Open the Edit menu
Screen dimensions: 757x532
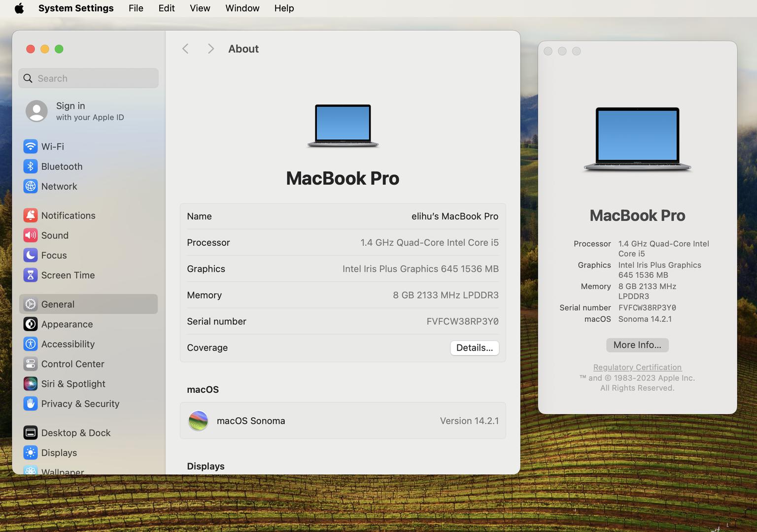tap(167, 8)
